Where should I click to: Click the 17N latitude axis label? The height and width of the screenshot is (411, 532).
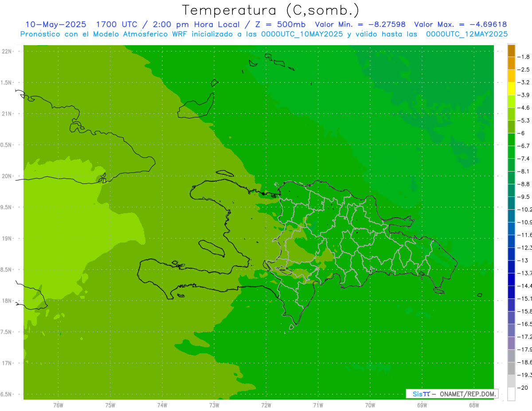click(x=6, y=363)
